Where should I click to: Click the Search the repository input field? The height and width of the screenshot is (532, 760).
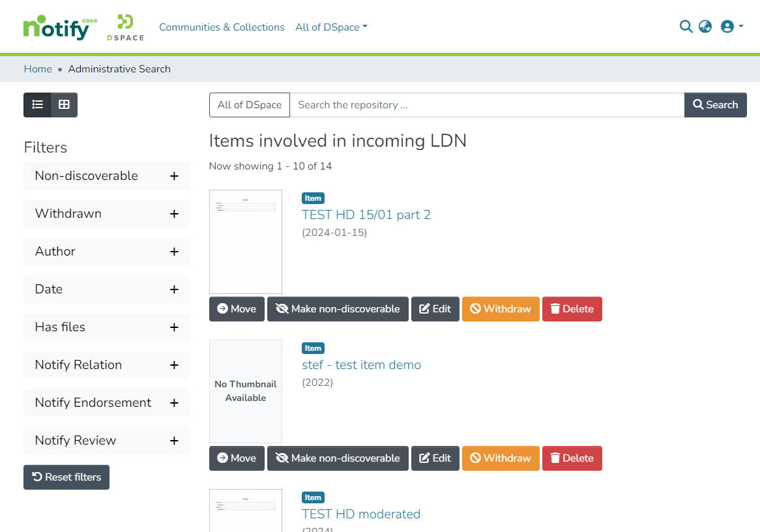[486, 105]
